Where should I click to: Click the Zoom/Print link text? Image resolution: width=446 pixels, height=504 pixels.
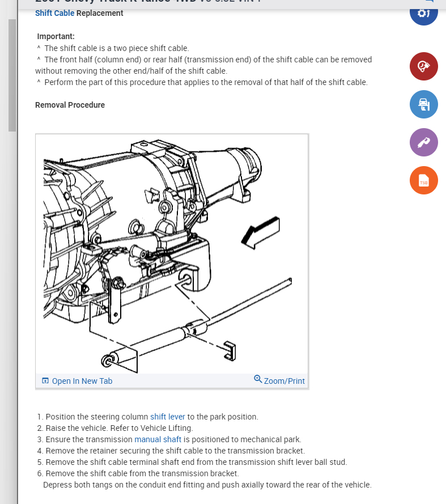click(x=284, y=381)
